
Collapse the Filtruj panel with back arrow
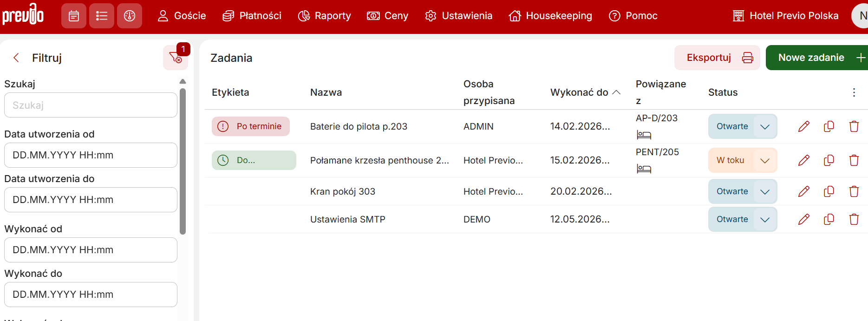[x=16, y=58]
